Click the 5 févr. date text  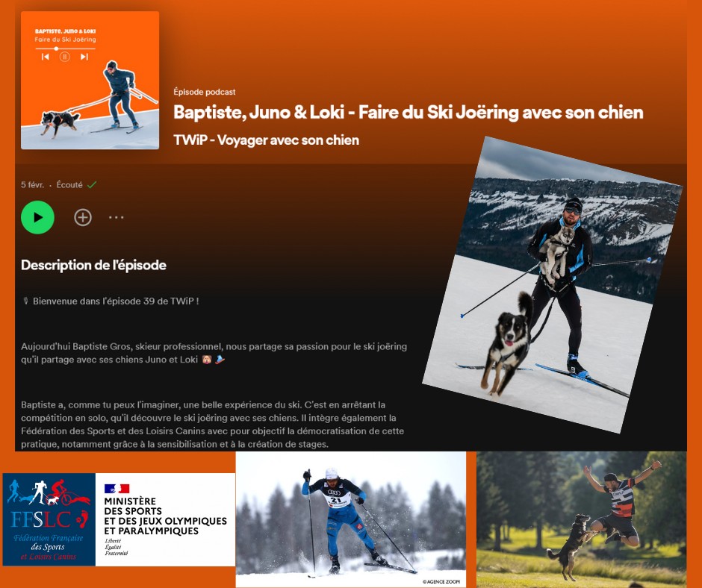pos(33,185)
